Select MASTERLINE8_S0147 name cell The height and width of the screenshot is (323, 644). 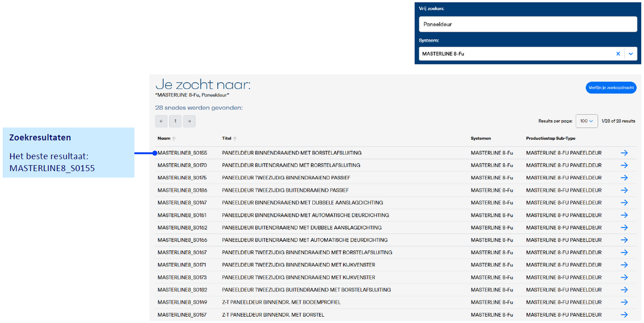pyautogui.click(x=182, y=203)
